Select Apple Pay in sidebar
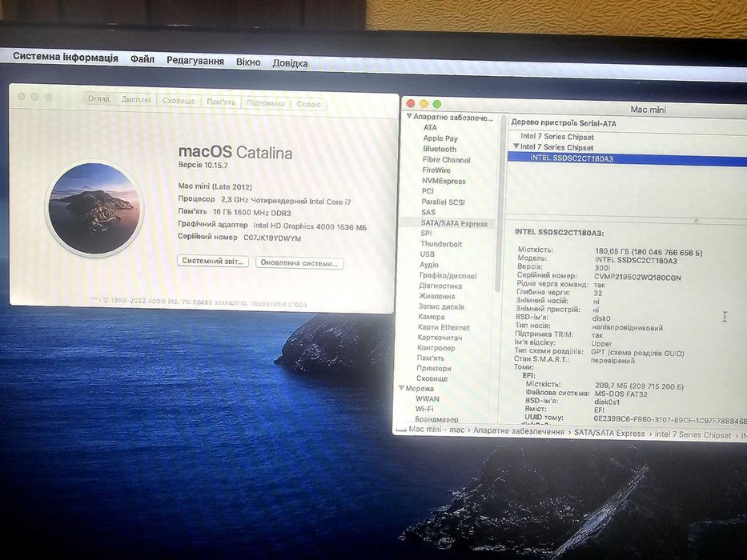 (x=440, y=138)
